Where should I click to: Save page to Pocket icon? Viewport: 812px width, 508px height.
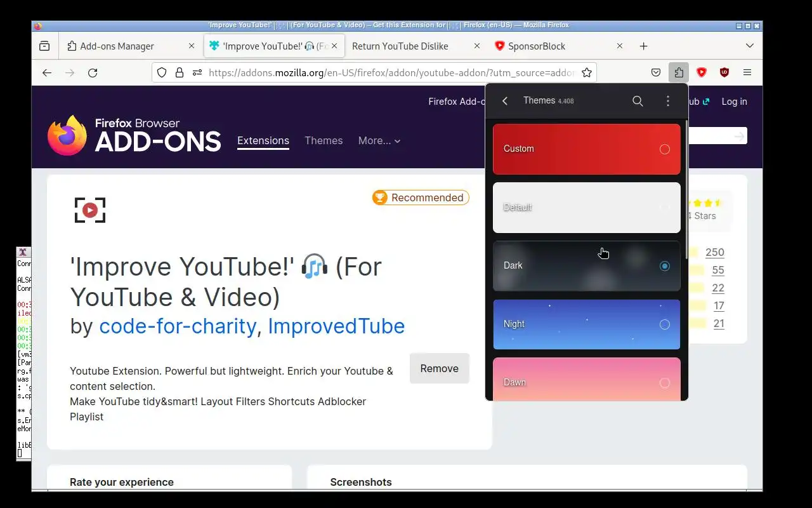656,72
